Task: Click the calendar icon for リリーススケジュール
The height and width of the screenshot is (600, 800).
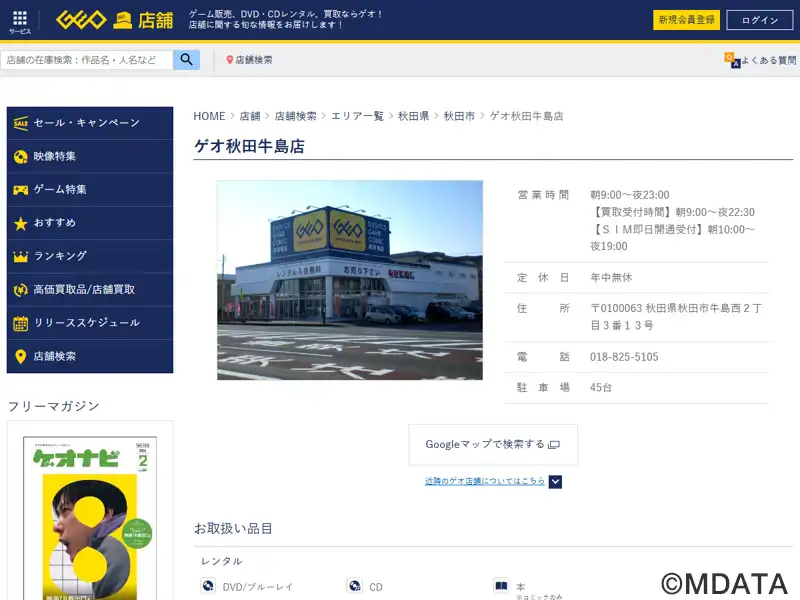Action: [20, 323]
